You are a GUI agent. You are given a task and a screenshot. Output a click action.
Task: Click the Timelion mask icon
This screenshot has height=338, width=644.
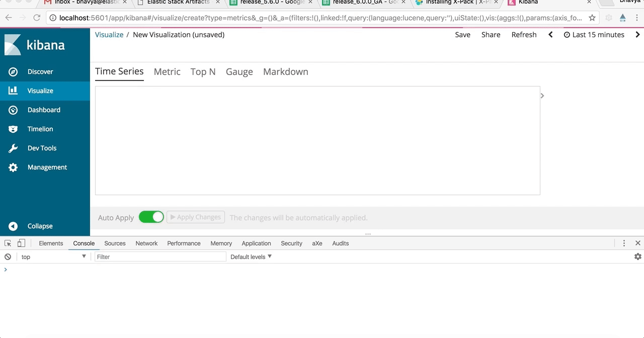(13, 129)
